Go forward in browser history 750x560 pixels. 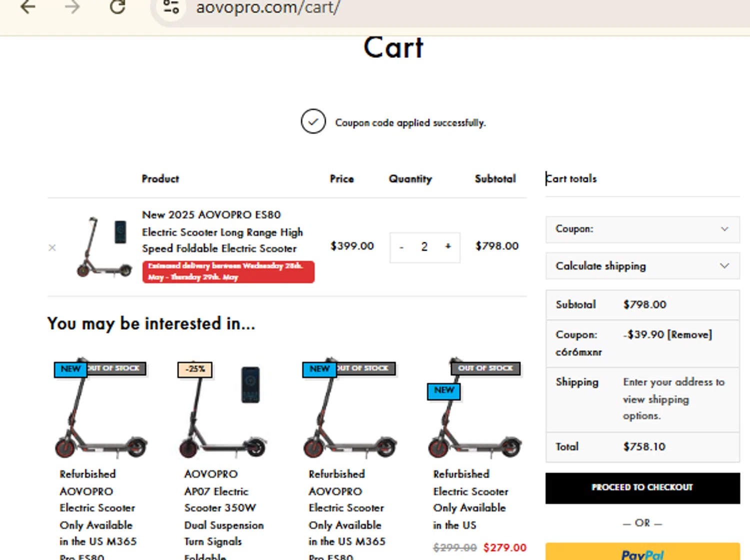[72, 7]
